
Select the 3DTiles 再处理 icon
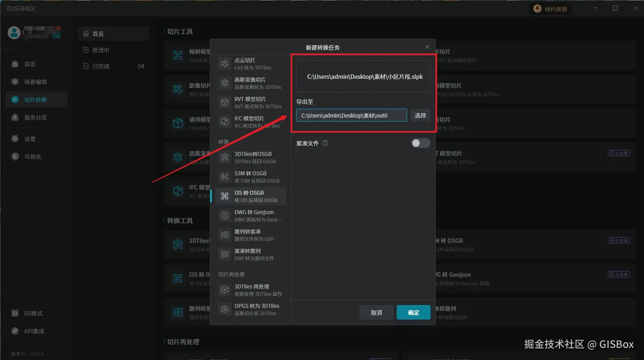(225, 290)
